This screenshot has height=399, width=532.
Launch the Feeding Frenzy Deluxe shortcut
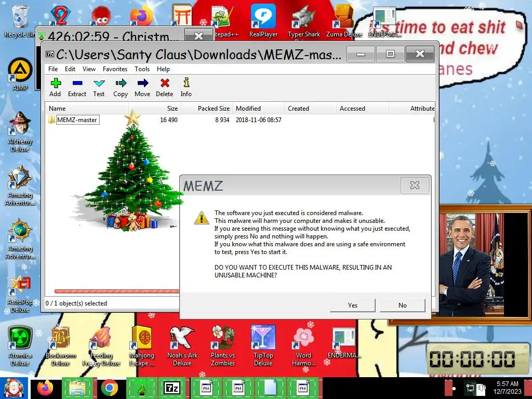click(101, 346)
